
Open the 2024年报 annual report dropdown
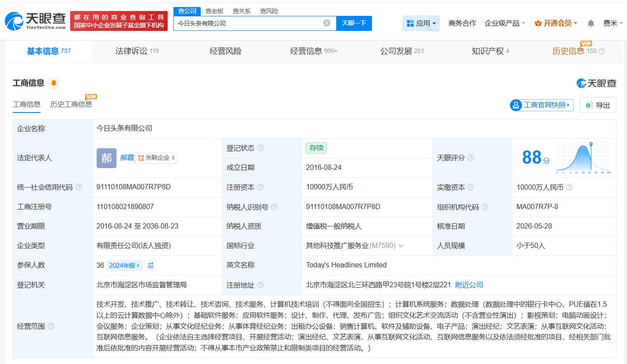pyautogui.click(x=124, y=265)
